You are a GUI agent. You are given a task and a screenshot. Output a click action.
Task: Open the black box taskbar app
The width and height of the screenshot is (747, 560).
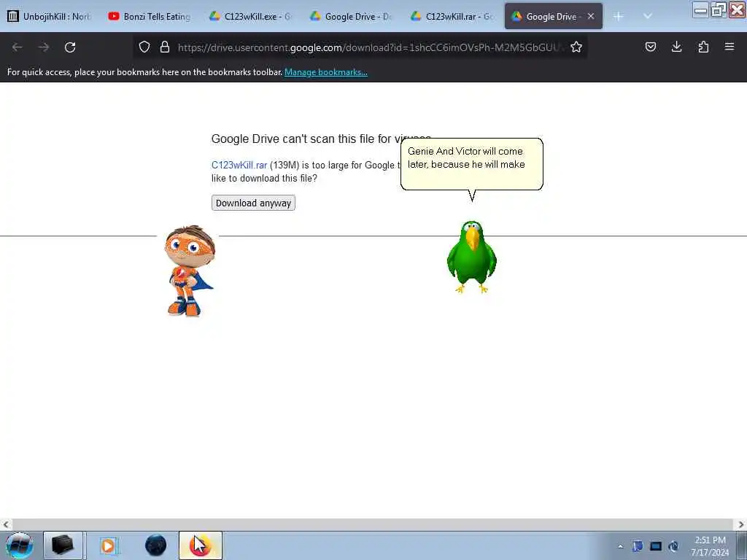63,545
